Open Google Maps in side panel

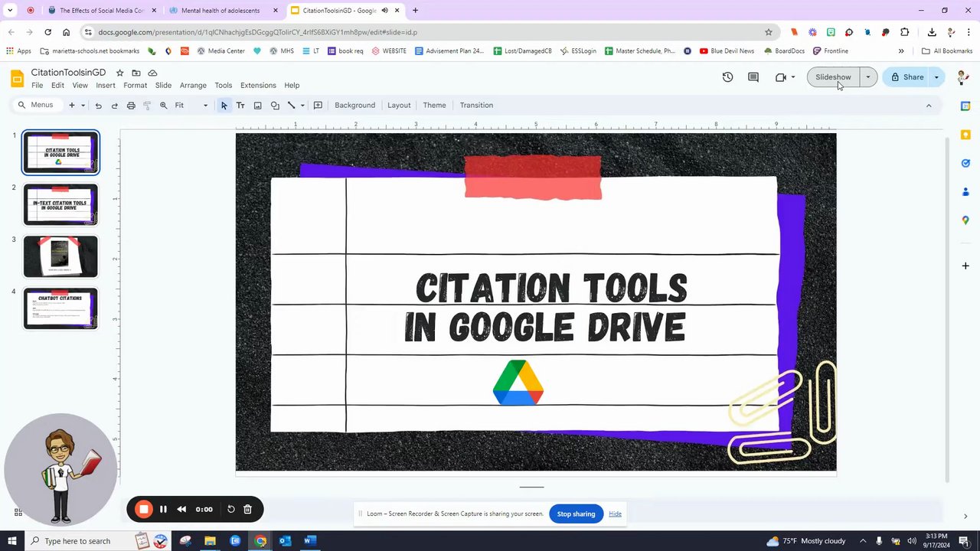(965, 220)
